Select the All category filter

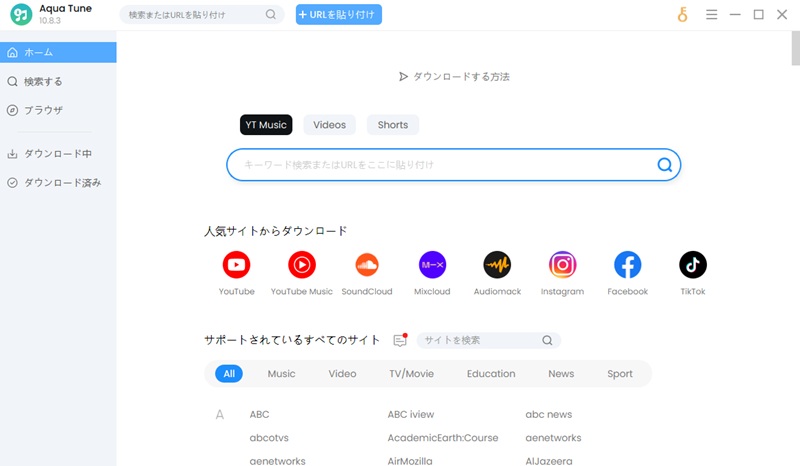[x=229, y=374]
